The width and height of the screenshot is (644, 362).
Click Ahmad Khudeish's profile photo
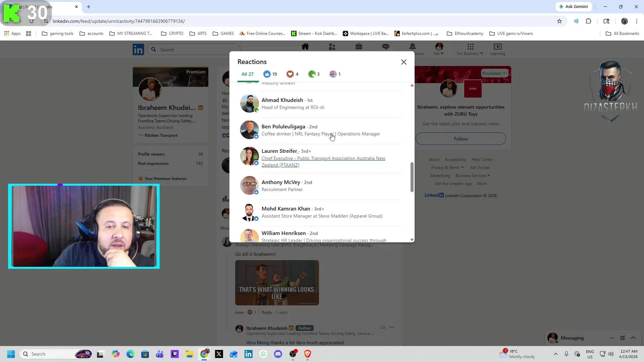[x=249, y=104]
